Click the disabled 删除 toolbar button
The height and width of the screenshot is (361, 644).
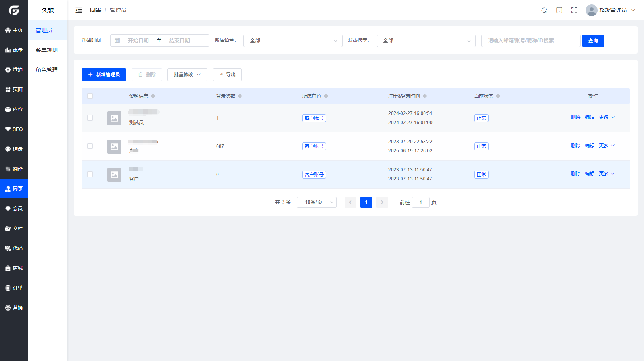point(147,75)
